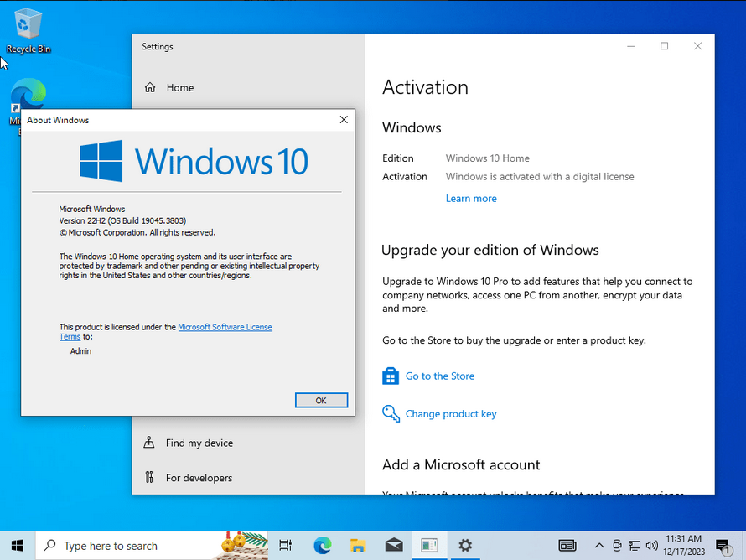The image size is (746, 560).
Task: Click OK in About Windows dialog
Action: [321, 400]
